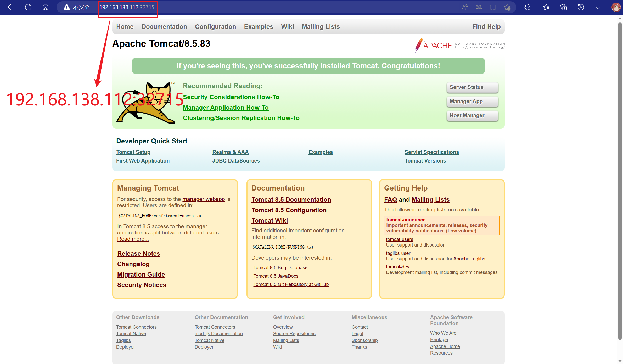This screenshot has height=364, width=623.
Task: Open the Configuration nav menu item
Action: click(215, 27)
